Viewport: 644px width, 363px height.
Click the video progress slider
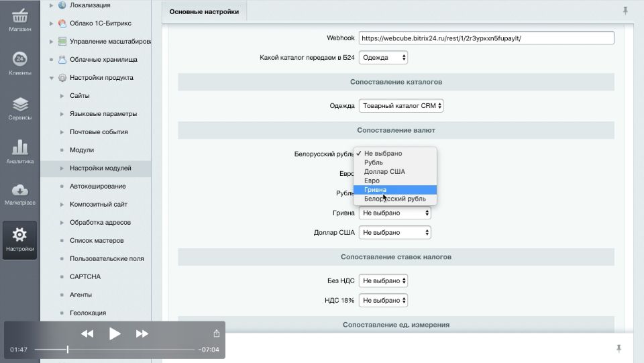pyautogui.click(x=68, y=350)
